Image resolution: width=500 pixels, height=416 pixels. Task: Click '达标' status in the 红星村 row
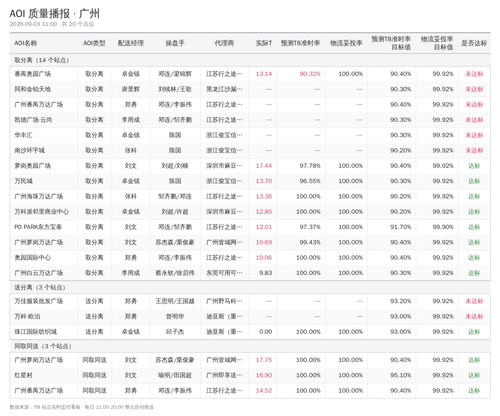pyautogui.click(x=474, y=375)
